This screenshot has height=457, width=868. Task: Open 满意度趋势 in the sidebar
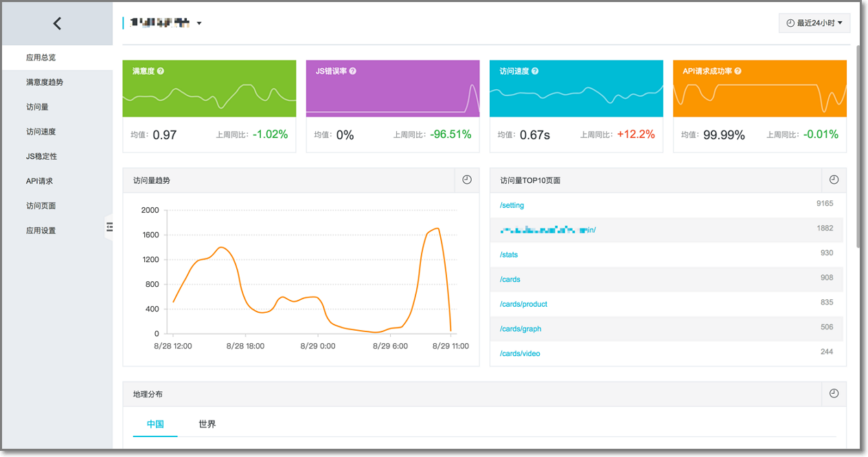tap(56, 82)
